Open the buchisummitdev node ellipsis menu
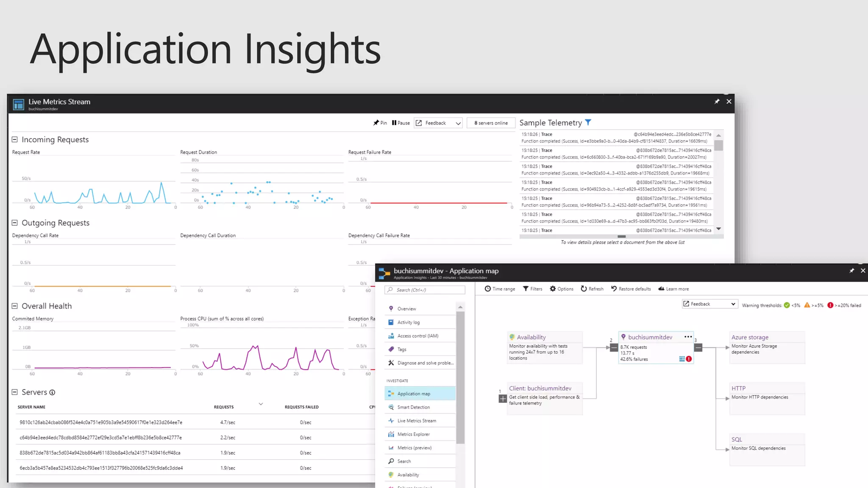 pos(688,337)
